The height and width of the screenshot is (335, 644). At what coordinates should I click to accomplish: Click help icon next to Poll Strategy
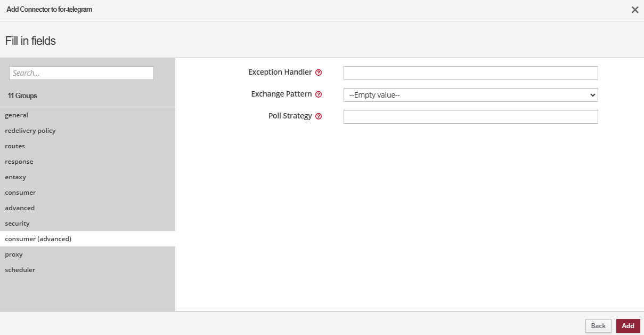(319, 116)
